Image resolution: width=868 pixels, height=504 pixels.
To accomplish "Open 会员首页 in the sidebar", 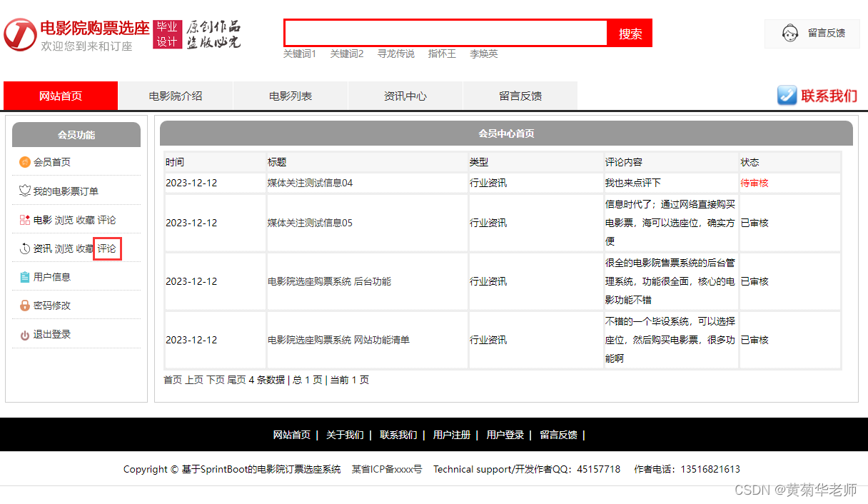I will coord(52,162).
